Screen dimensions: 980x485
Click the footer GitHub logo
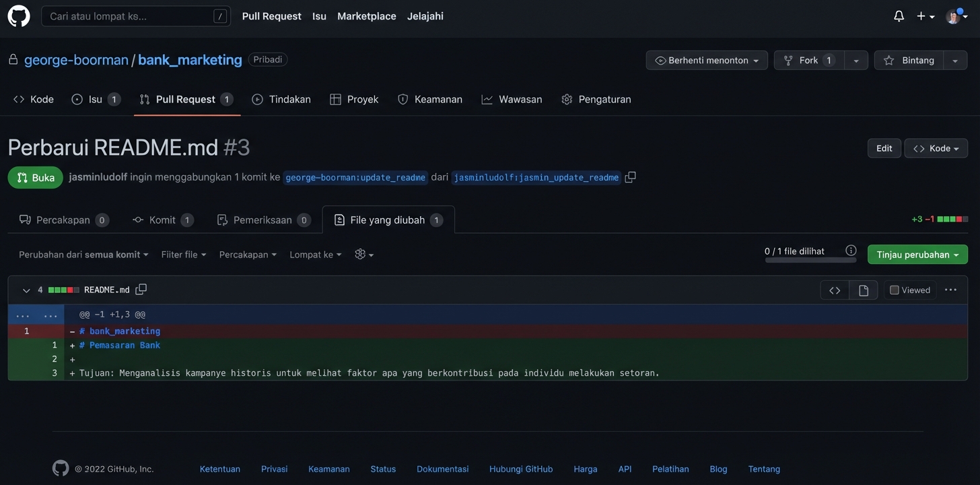coord(61,469)
